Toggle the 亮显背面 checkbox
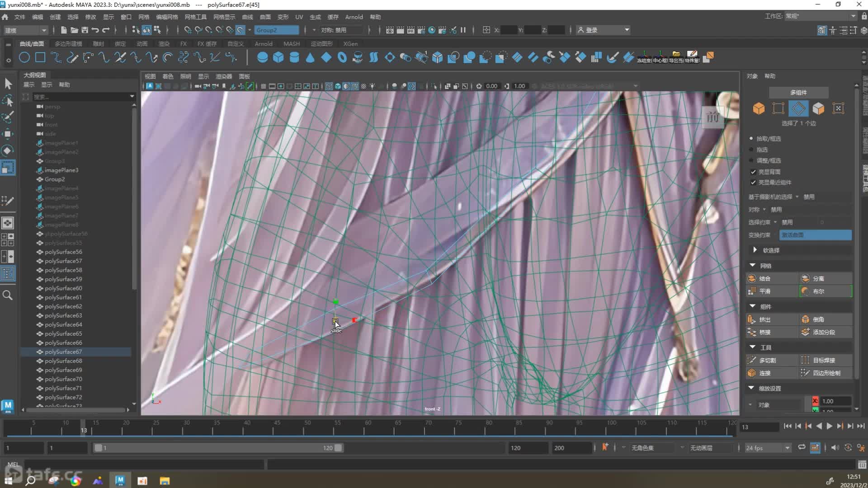Screen dimensions: 868x488 click(x=753, y=172)
